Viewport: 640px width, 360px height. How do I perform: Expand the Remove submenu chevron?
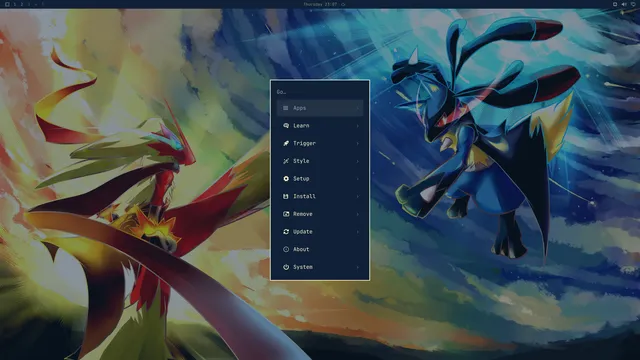[358, 214]
